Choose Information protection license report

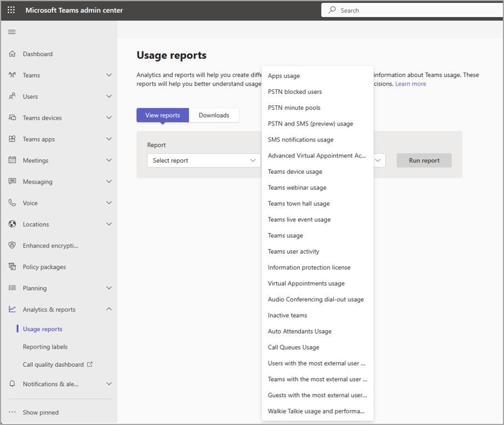point(317,267)
